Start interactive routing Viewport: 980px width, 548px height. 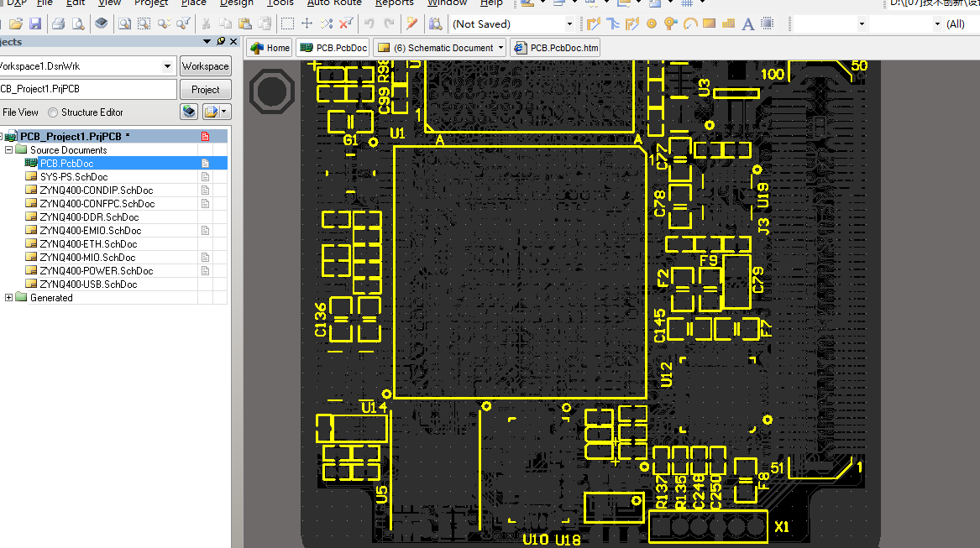pyautogui.click(x=593, y=23)
